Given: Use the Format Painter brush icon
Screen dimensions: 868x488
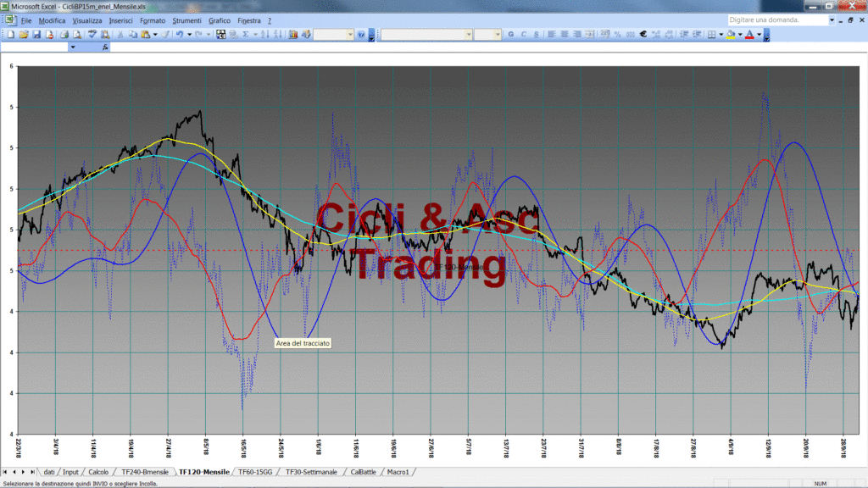Looking at the screenshot, I should click(x=165, y=34).
